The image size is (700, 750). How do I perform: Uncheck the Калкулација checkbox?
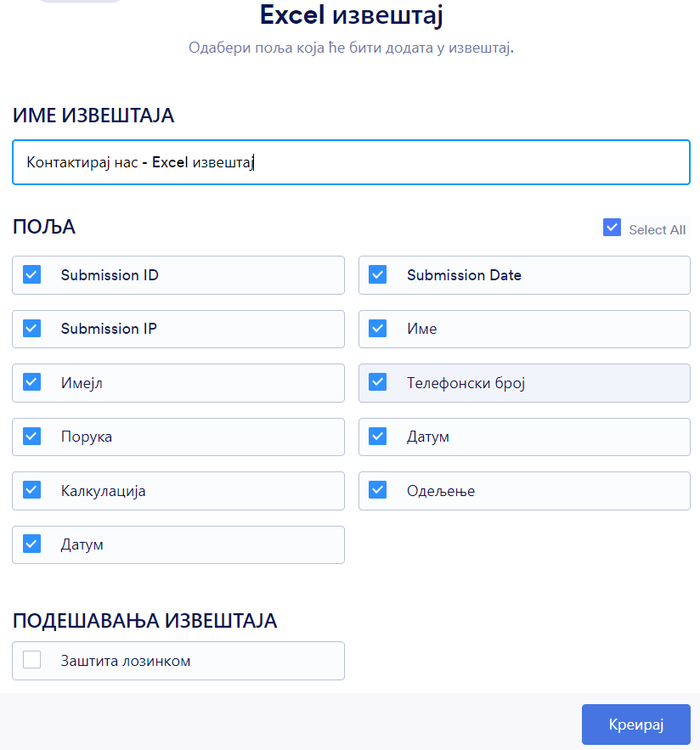[x=32, y=490]
